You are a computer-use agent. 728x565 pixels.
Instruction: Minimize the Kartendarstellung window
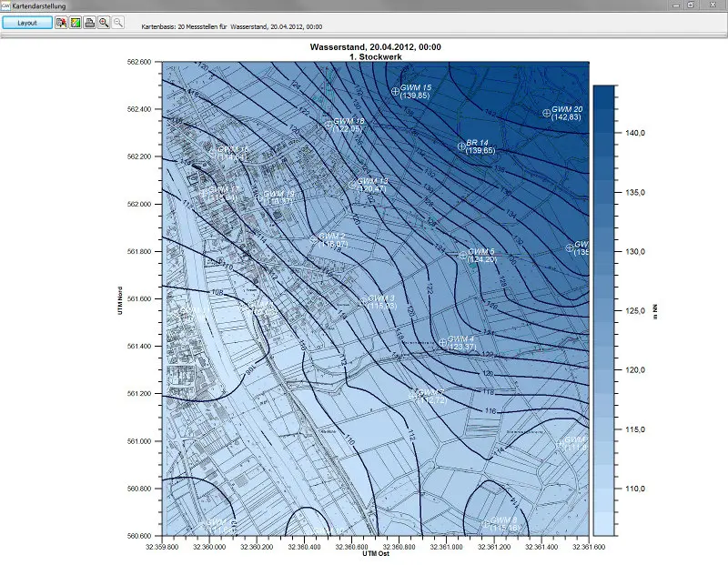coord(676,5)
